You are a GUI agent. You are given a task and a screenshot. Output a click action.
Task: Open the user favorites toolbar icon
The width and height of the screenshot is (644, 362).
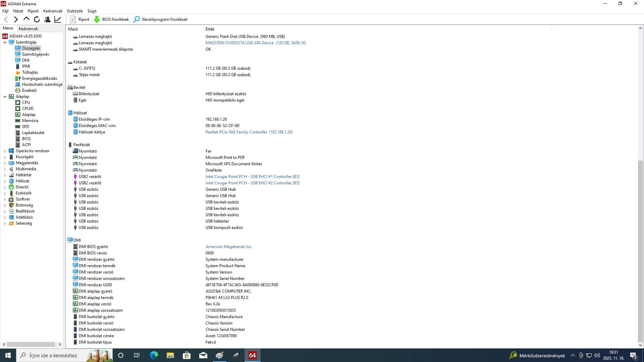pos(47,19)
